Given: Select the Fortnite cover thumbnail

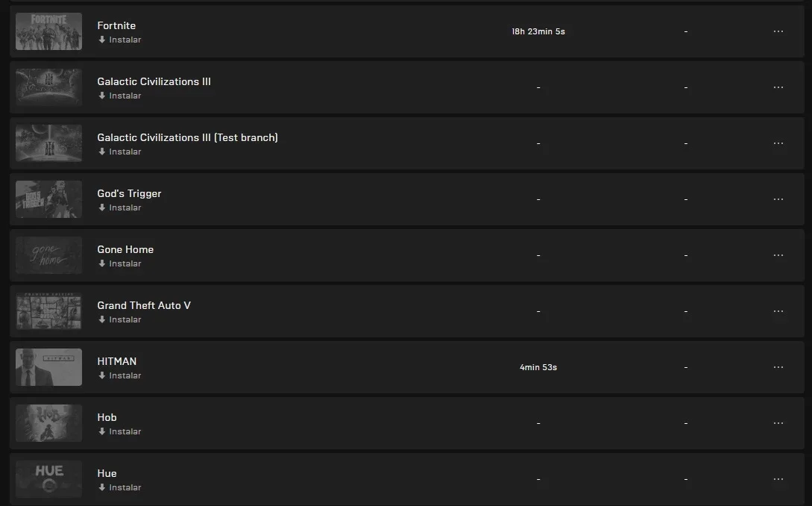Looking at the screenshot, I should [x=48, y=31].
